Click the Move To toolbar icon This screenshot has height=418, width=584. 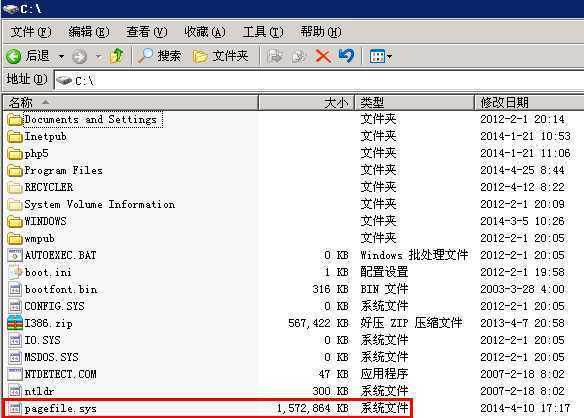[275, 56]
